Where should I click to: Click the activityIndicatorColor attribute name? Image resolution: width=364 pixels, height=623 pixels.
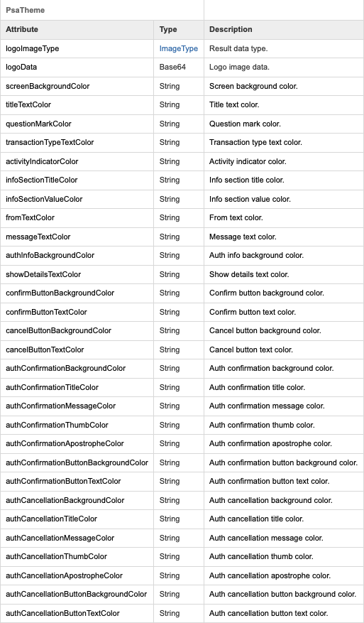pyautogui.click(x=42, y=162)
